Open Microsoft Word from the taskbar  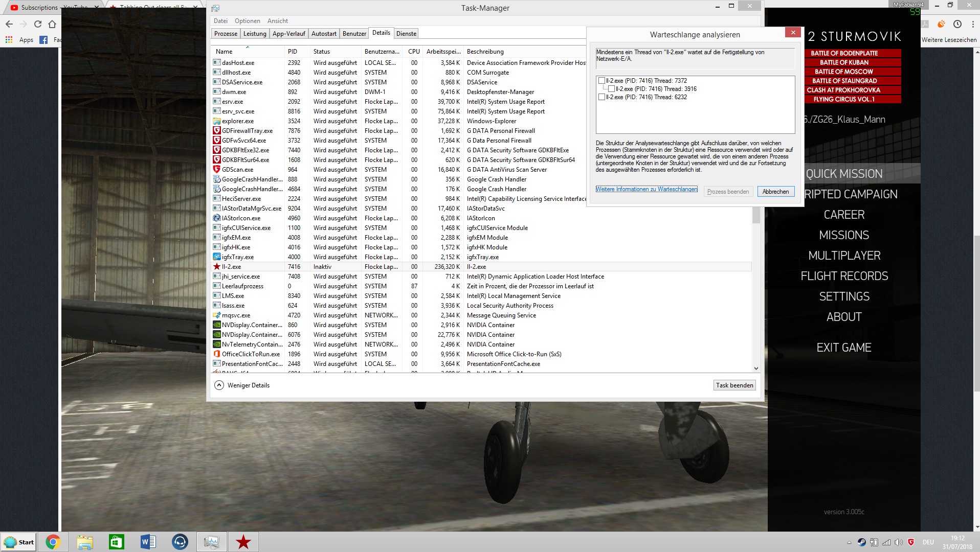[148, 542]
